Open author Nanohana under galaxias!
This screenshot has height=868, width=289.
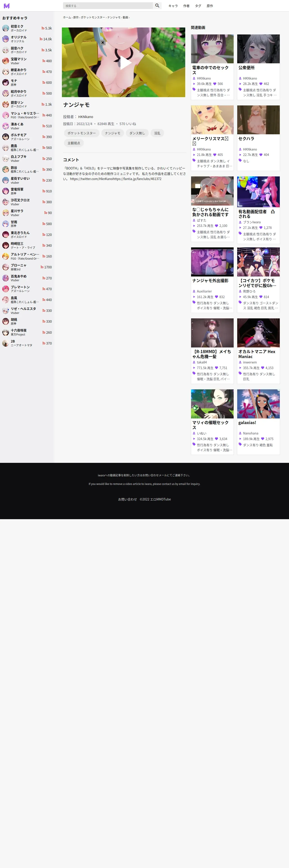coord(251,433)
